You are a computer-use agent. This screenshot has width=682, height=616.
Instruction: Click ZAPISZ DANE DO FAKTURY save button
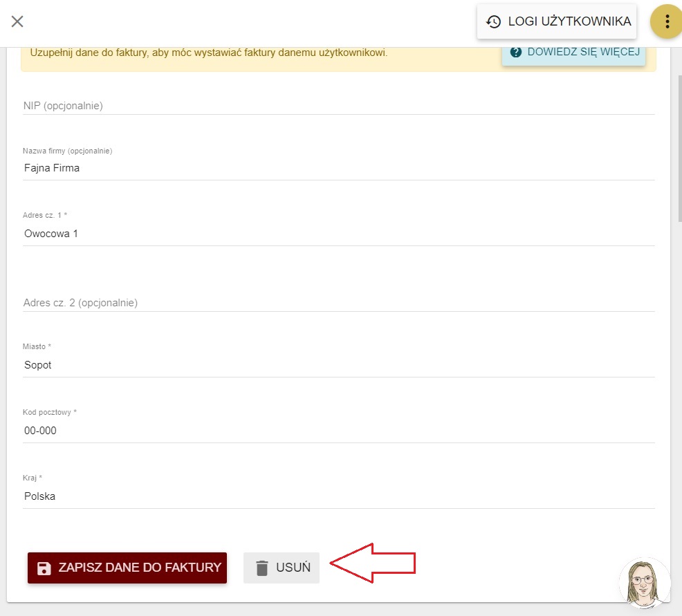(127, 568)
